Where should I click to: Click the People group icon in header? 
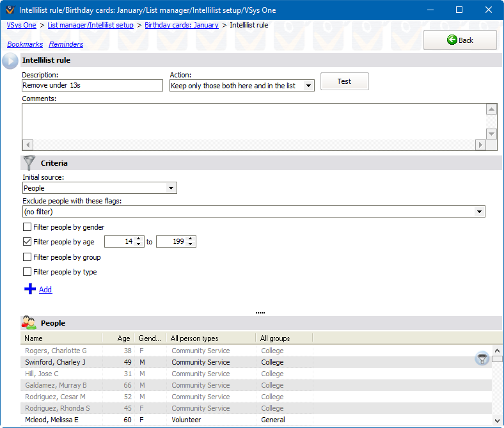(x=29, y=323)
